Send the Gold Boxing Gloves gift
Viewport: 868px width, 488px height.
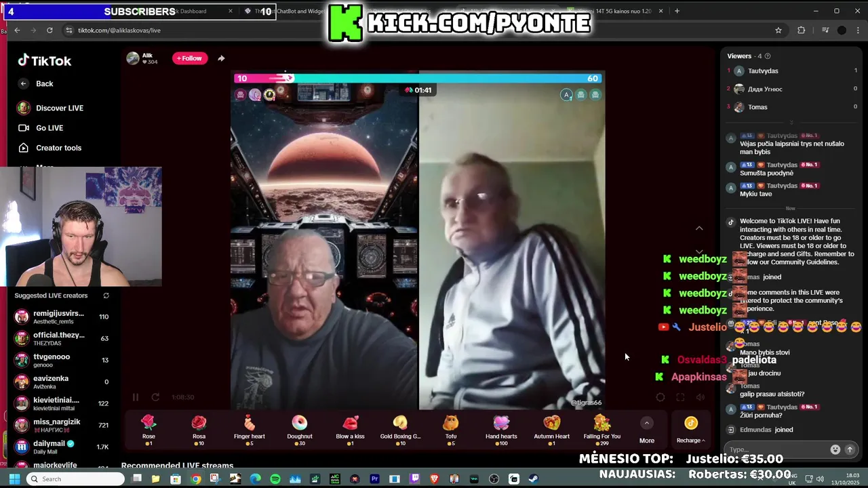click(400, 429)
